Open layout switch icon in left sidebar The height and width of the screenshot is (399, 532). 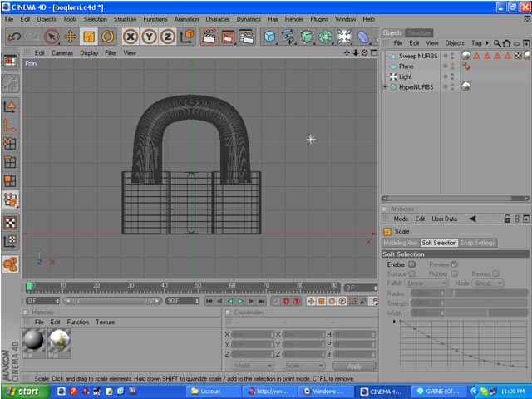point(10,62)
